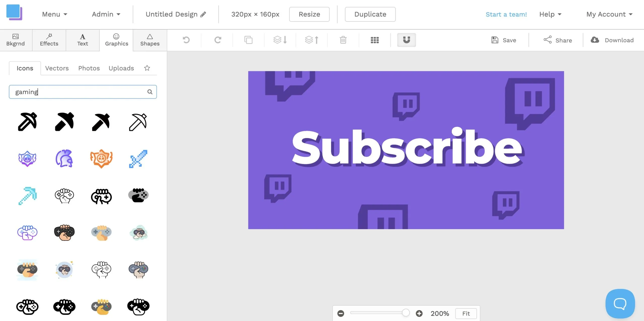Toggle the magnet snapping button
This screenshot has width=644, height=321.
click(x=407, y=40)
